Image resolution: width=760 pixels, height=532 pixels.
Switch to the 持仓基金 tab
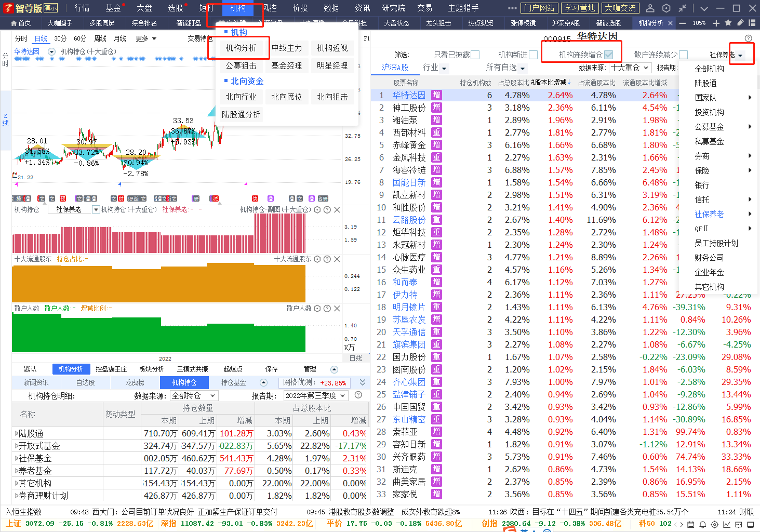pyautogui.click(x=233, y=382)
